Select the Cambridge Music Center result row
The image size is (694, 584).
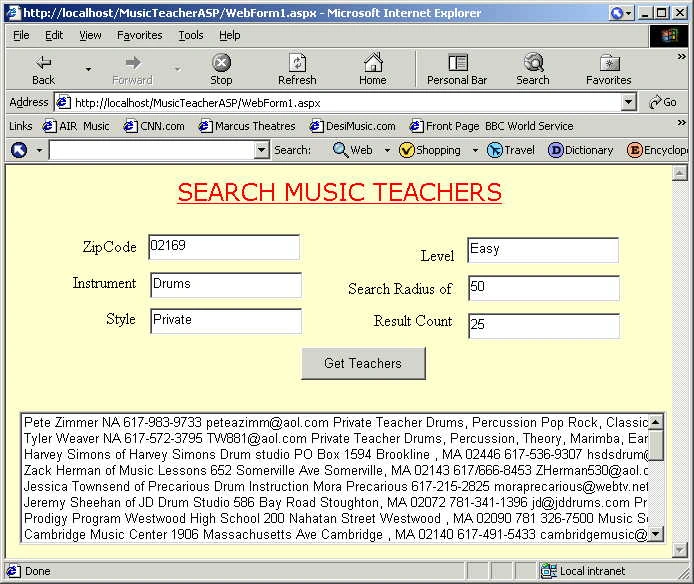(335, 534)
